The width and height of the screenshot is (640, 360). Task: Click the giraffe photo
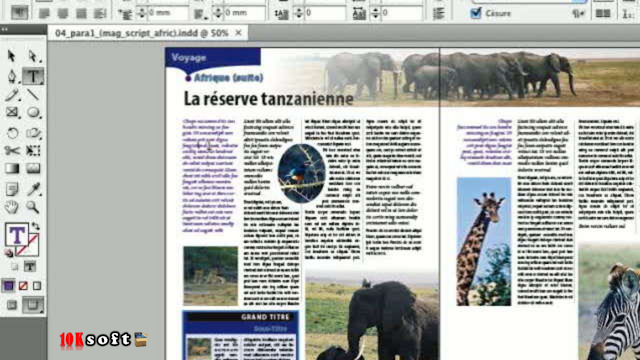[x=484, y=241]
